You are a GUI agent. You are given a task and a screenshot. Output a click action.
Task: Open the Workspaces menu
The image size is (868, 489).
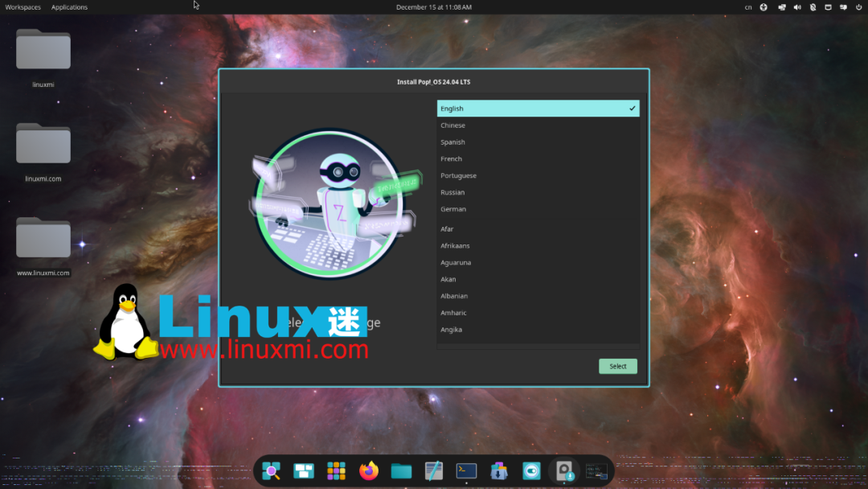(x=23, y=7)
